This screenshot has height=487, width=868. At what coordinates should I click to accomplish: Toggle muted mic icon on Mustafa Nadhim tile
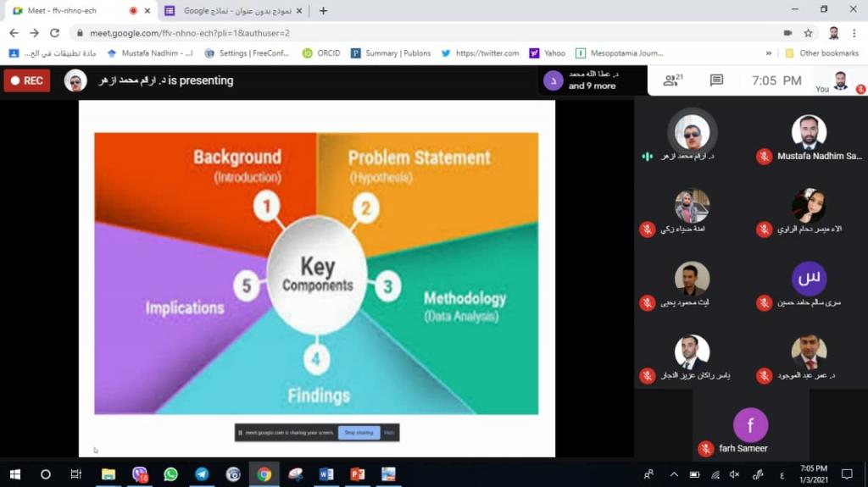tap(764, 156)
